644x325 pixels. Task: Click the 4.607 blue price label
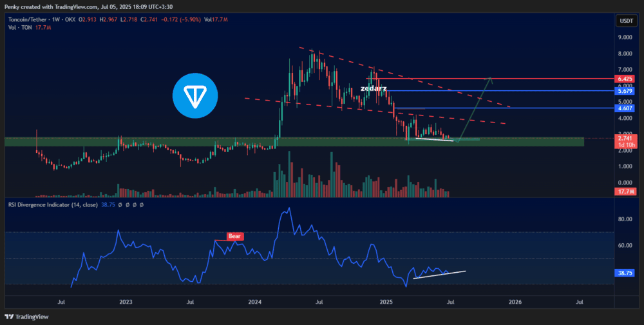(624, 108)
